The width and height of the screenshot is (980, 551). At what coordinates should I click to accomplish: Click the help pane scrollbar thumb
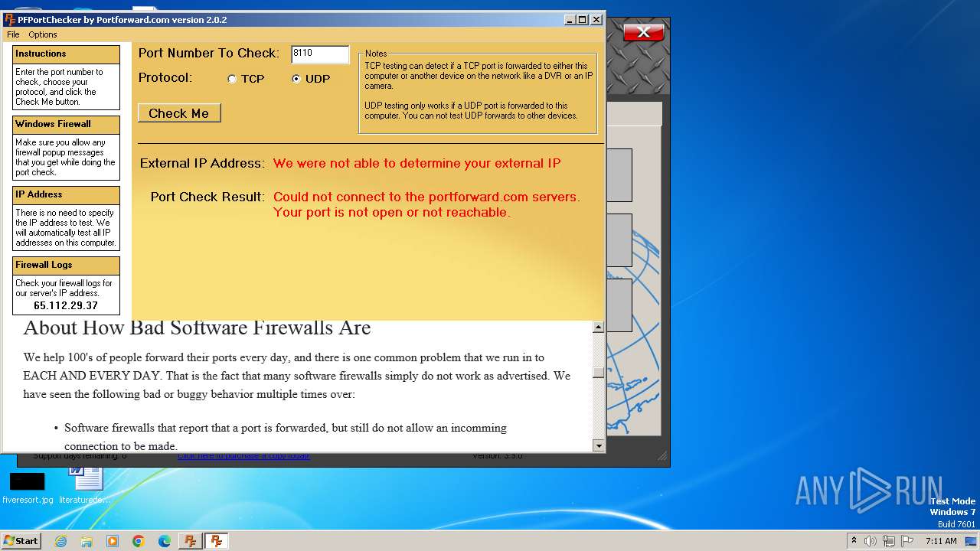click(598, 373)
